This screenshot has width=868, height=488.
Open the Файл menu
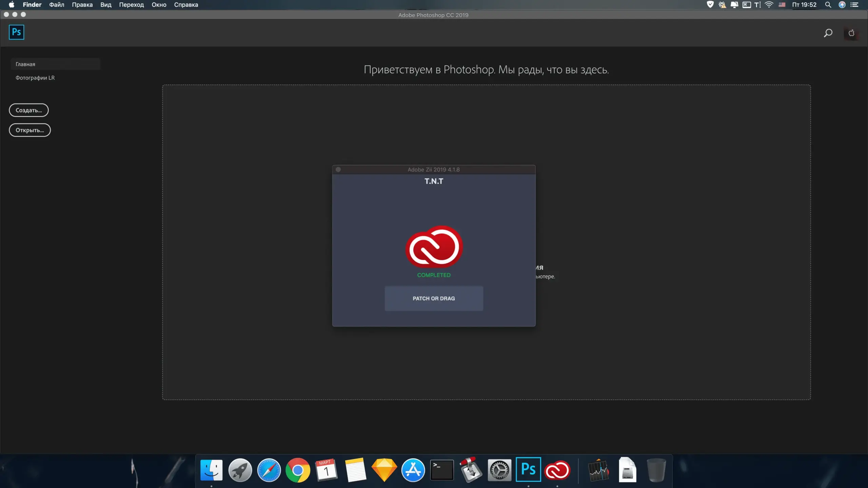pyautogui.click(x=57, y=5)
